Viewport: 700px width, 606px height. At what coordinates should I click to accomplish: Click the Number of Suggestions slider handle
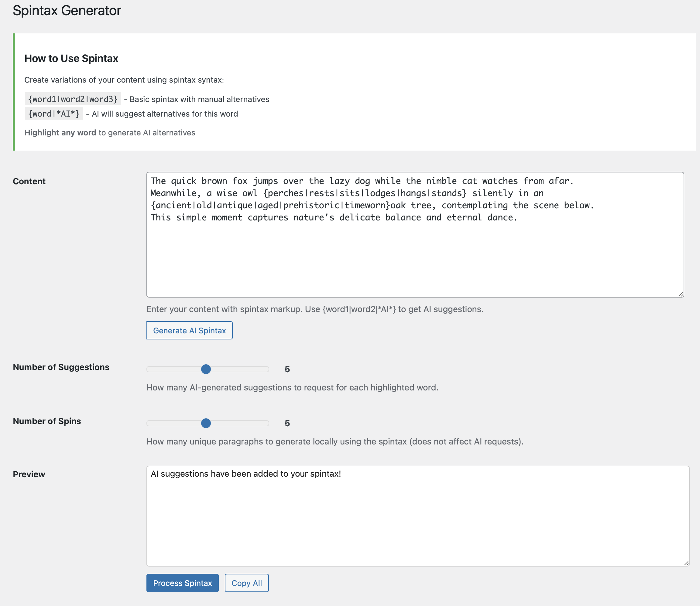(x=206, y=369)
